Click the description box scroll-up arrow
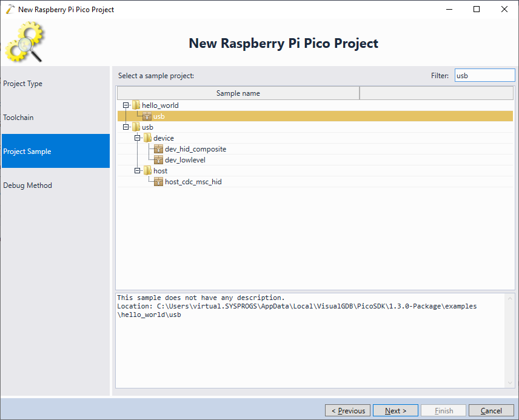This screenshot has width=519, height=420. (510, 298)
